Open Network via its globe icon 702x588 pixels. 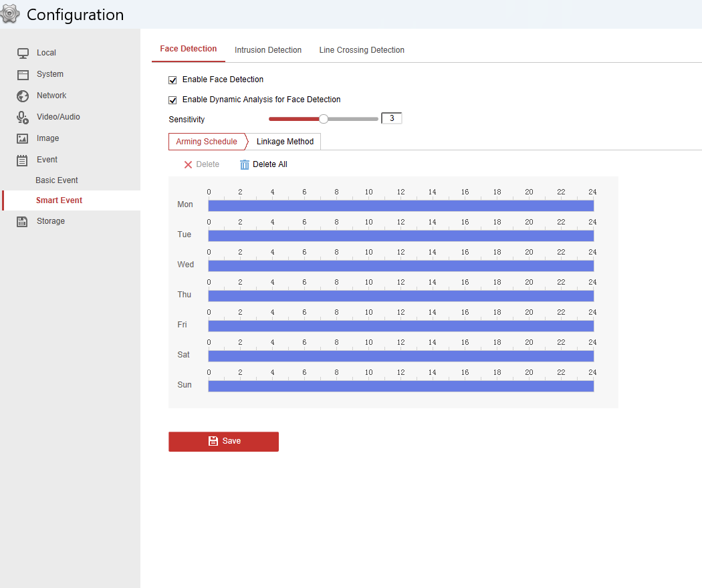click(23, 96)
